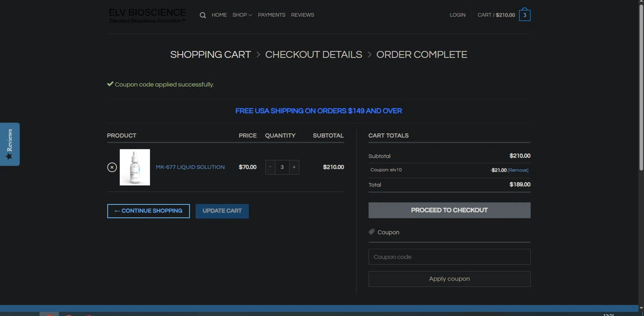Click the coupon discount -$21.00 value
644x316 pixels.
(498, 170)
